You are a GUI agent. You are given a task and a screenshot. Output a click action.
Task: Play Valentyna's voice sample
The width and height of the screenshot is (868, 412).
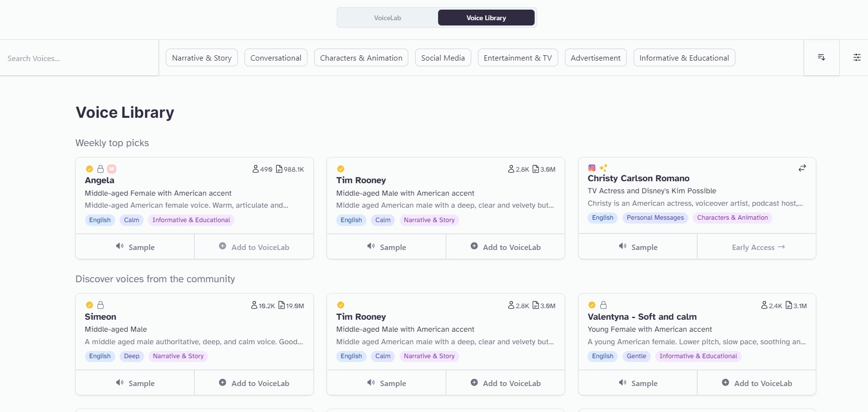point(638,383)
